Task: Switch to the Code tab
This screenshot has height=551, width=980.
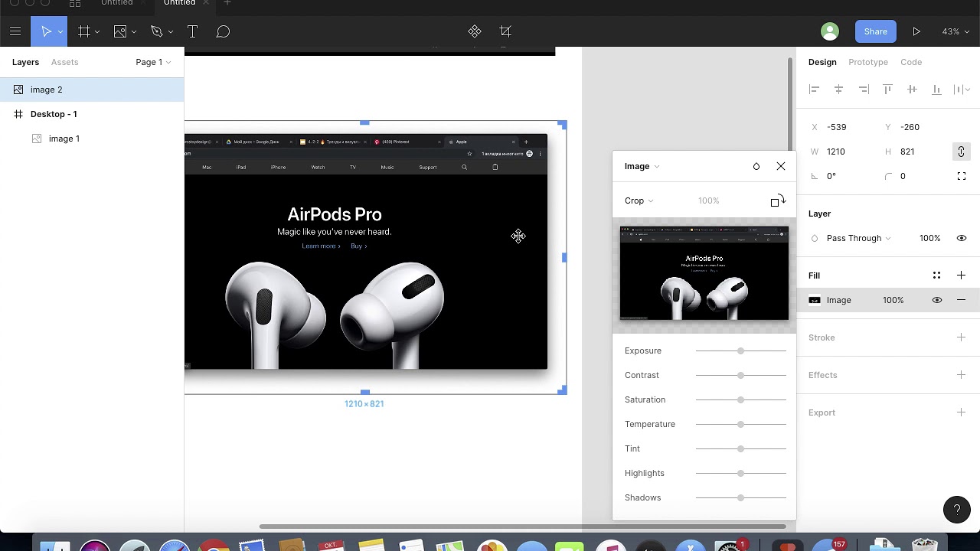Action: tap(911, 62)
